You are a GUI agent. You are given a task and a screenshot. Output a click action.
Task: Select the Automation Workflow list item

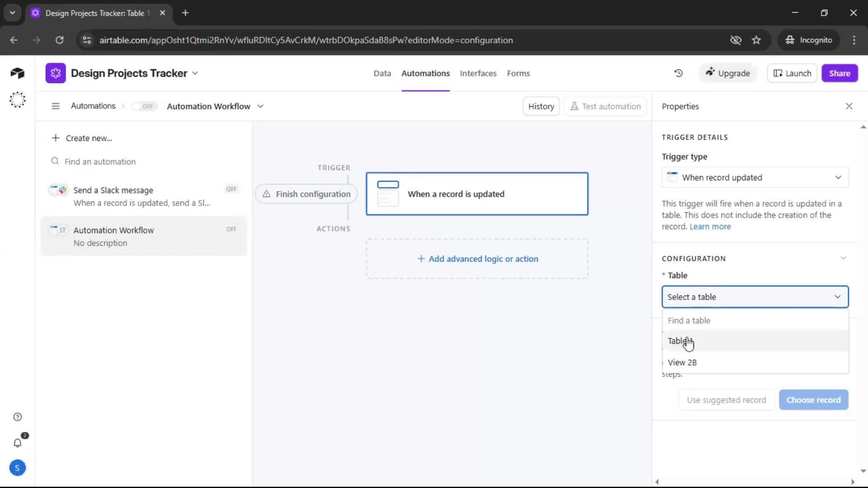pyautogui.click(x=144, y=236)
